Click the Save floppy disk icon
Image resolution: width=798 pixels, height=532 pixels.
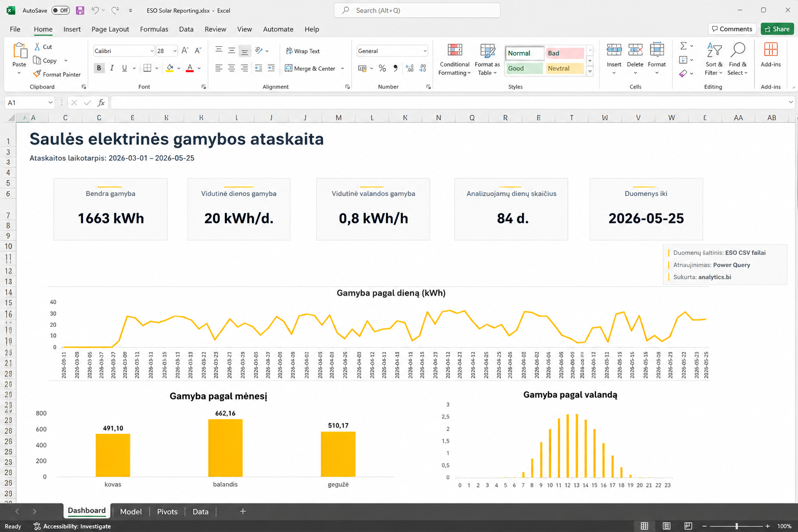[x=80, y=10]
